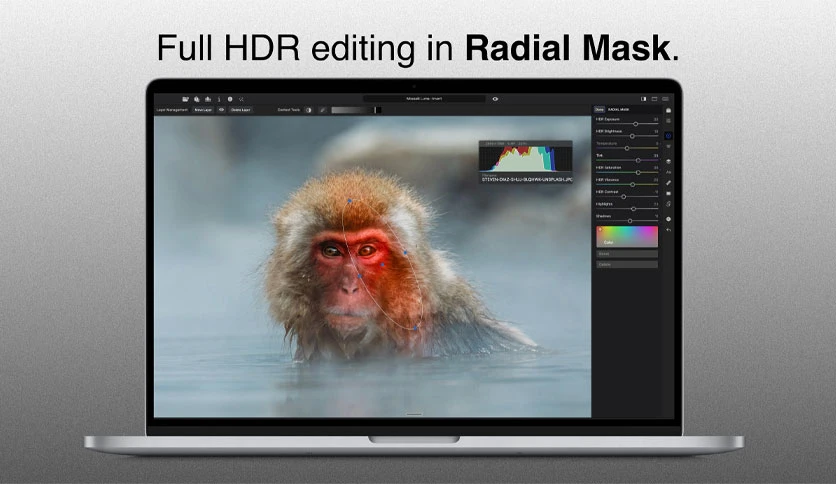Select the half-circle contrast gradient tool
The height and width of the screenshot is (484, 836).
309,110
